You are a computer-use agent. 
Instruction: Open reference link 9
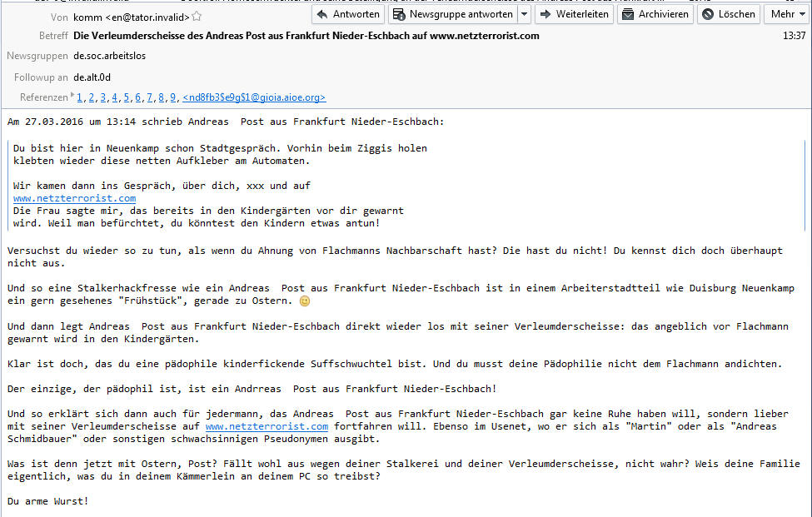click(173, 97)
